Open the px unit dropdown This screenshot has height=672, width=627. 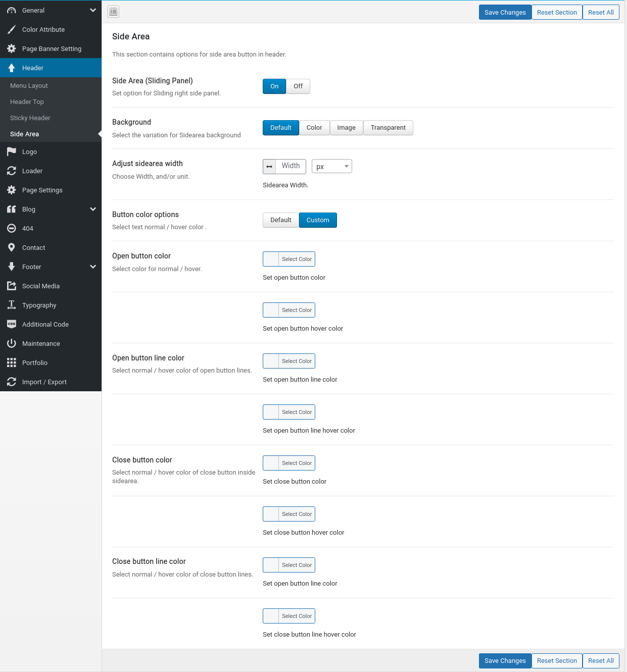point(332,166)
